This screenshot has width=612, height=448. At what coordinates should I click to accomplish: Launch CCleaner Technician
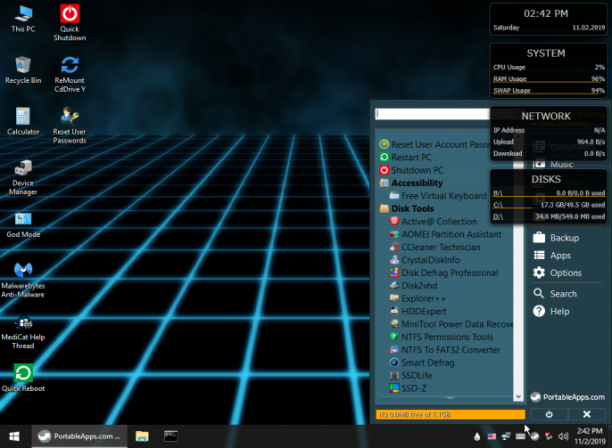435,247
